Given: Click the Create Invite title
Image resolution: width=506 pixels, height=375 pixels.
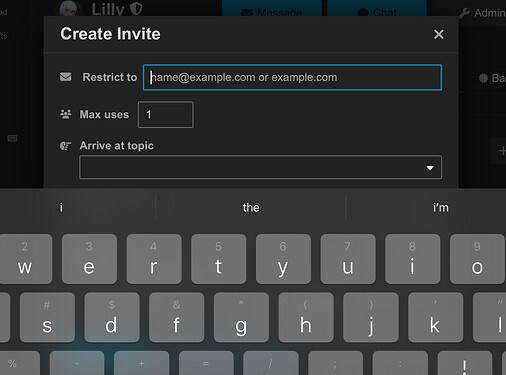Looking at the screenshot, I should [110, 34].
